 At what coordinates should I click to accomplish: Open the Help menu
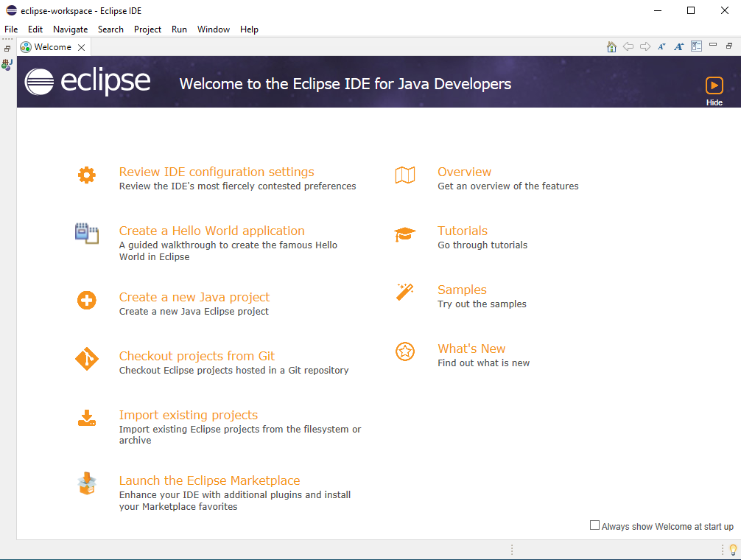(x=249, y=29)
